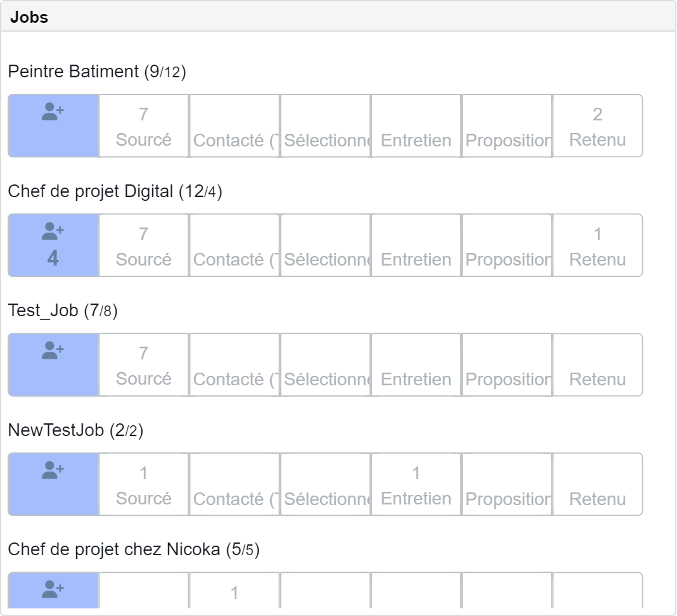Select Sourcé stage of Peintre Batiment
677x616 pixels.
click(x=144, y=126)
